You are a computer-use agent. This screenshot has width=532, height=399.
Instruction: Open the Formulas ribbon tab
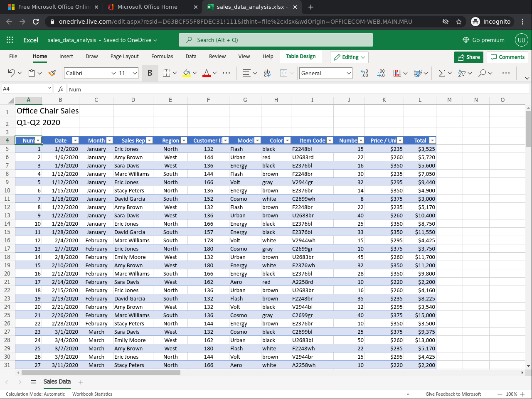pos(162,57)
